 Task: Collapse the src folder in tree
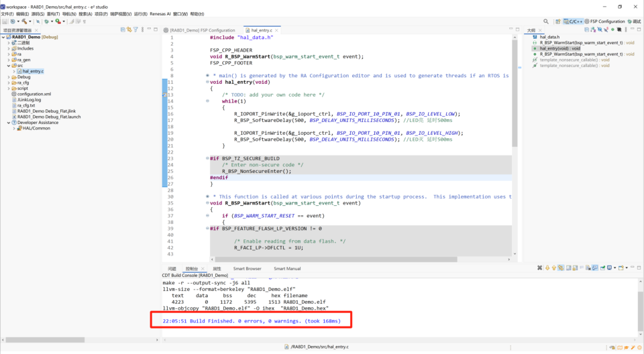click(x=9, y=66)
